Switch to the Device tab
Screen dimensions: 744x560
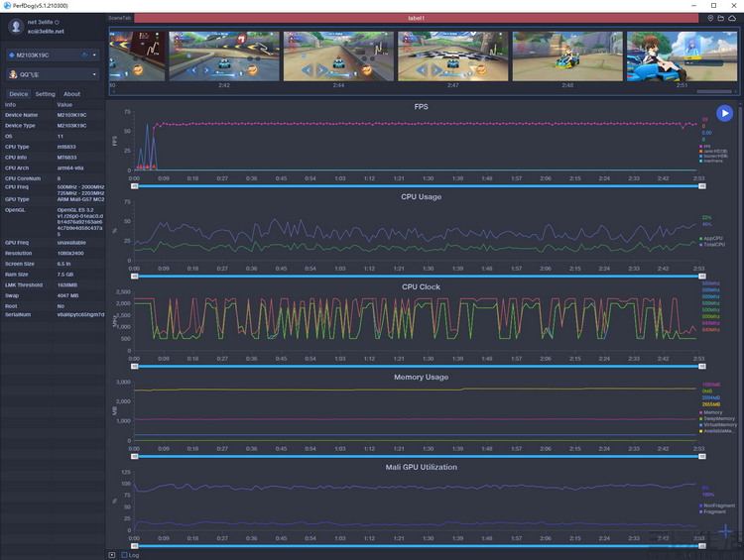[19, 94]
